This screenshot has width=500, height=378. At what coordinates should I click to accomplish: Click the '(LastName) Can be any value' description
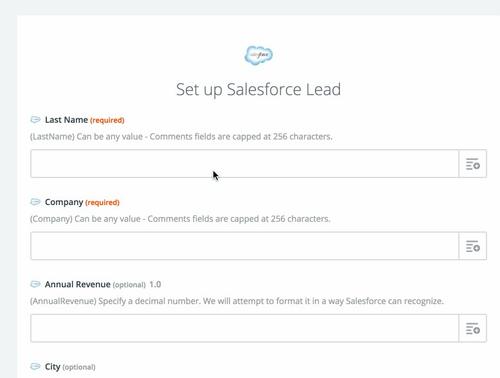click(x=181, y=137)
